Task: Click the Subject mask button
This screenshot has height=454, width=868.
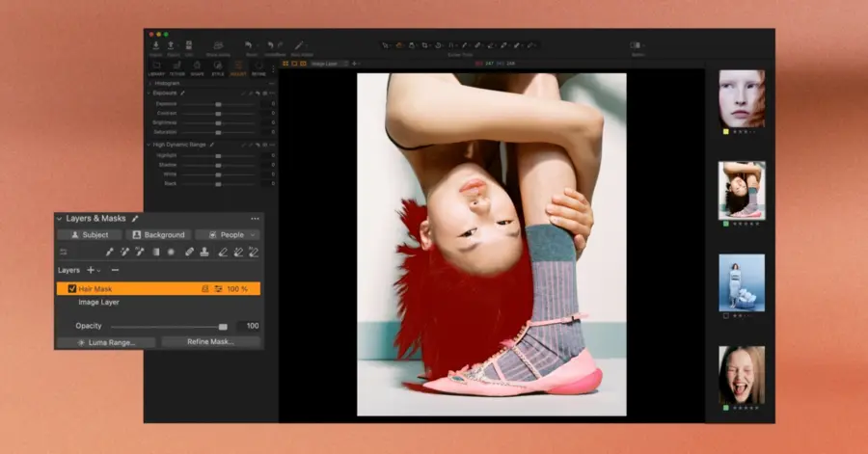Action: tap(89, 235)
